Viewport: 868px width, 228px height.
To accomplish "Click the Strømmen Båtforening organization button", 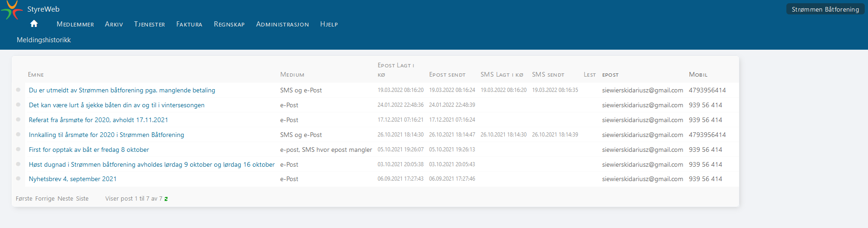I will (x=825, y=9).
